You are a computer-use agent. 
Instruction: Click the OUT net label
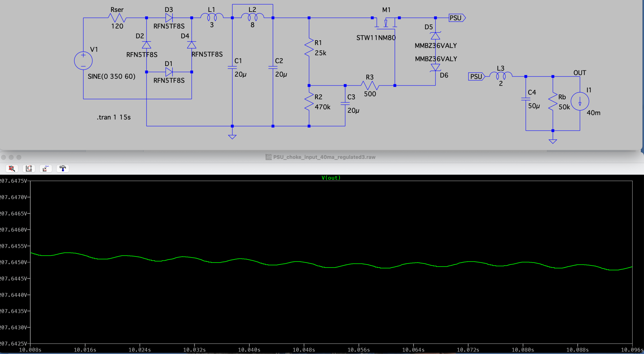pos(580,73)
